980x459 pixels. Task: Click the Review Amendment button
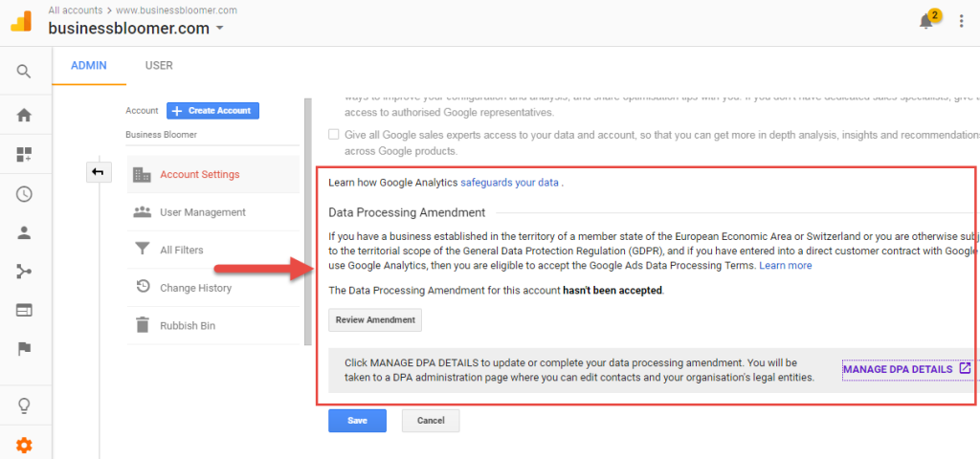pos(375,319)
